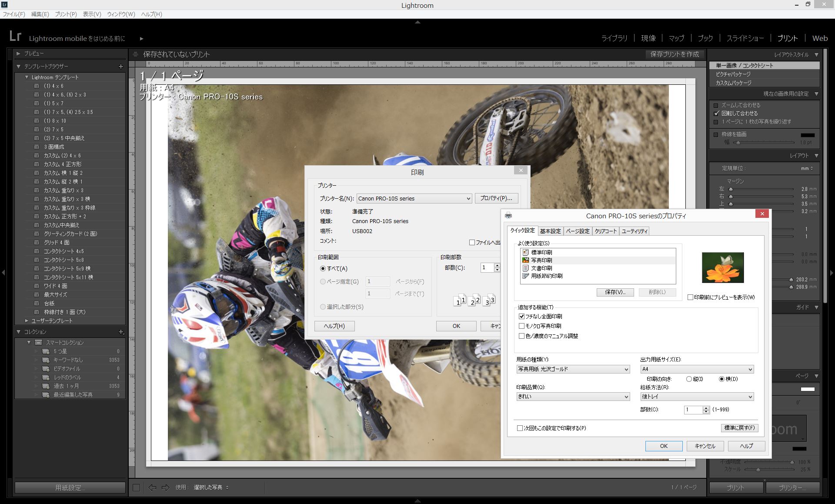The width and height of the screenshot is (835, 504).
Task: Click the 5つ星 smart collection icon
Action: (x=45, y=351)
